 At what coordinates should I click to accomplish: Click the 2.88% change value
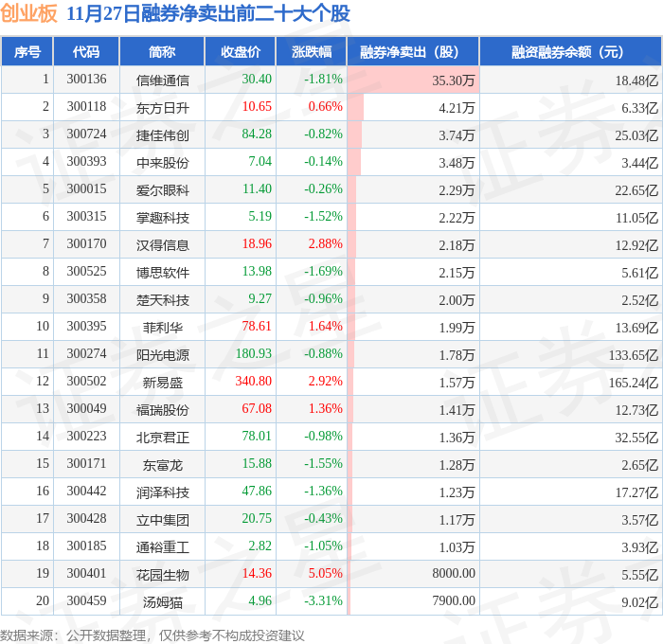pyautogui.click(x=325, y=244)
